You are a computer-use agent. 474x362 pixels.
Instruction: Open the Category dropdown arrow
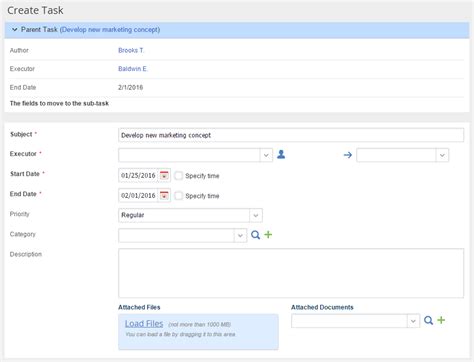click(240, 235)
